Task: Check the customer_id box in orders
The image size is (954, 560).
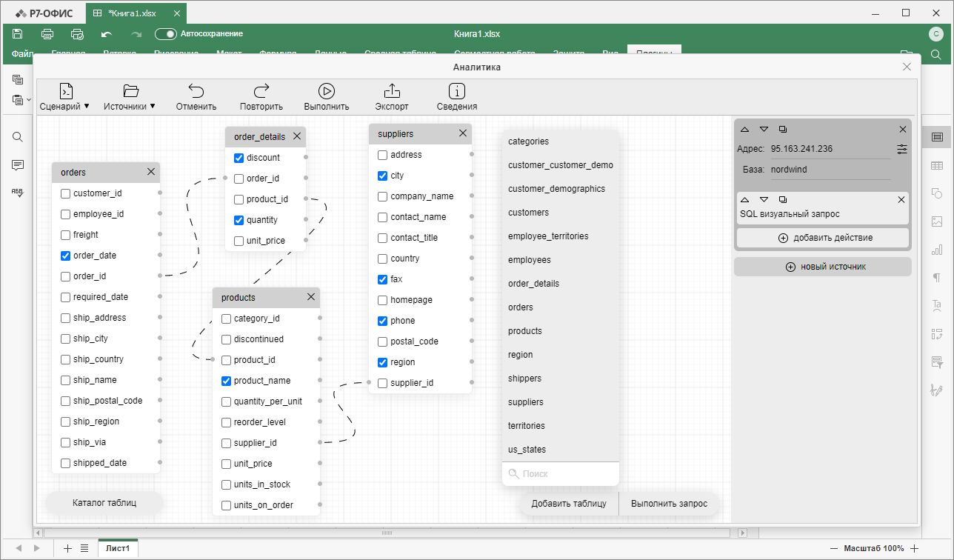Action: click(66, 193)
